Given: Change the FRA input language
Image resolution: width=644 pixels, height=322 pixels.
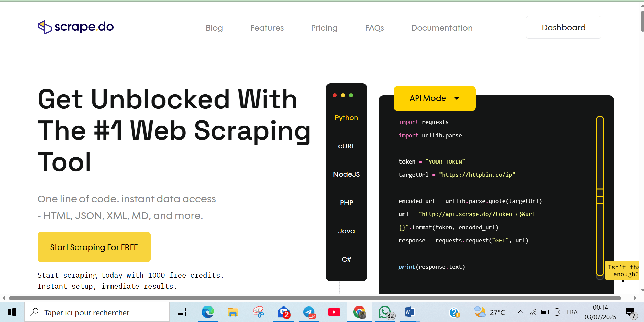Looking at the screenshot, I should [572, 312].
